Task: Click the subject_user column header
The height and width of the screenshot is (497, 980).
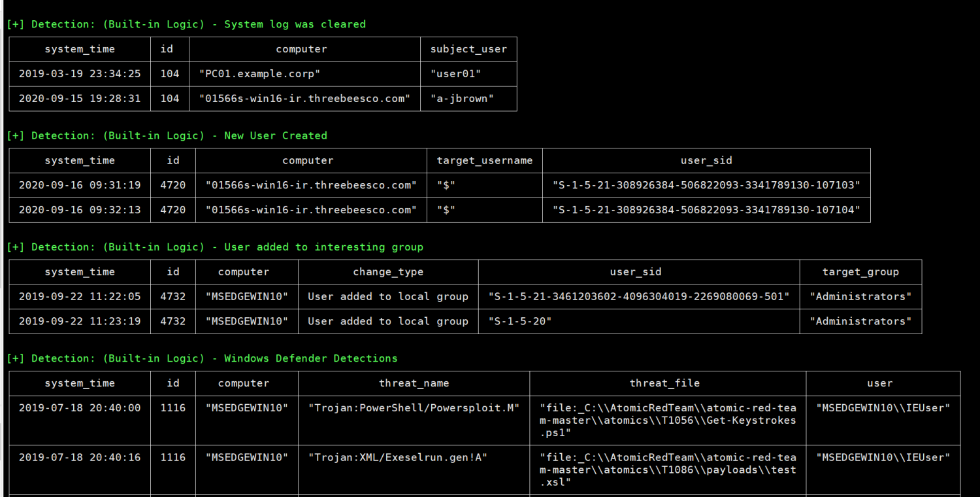Action: point(468,49)
